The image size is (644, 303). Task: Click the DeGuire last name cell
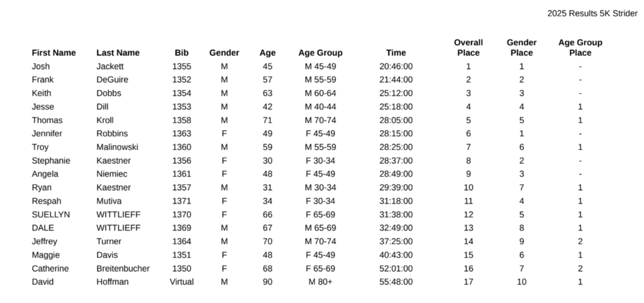[x=112, y=80]
